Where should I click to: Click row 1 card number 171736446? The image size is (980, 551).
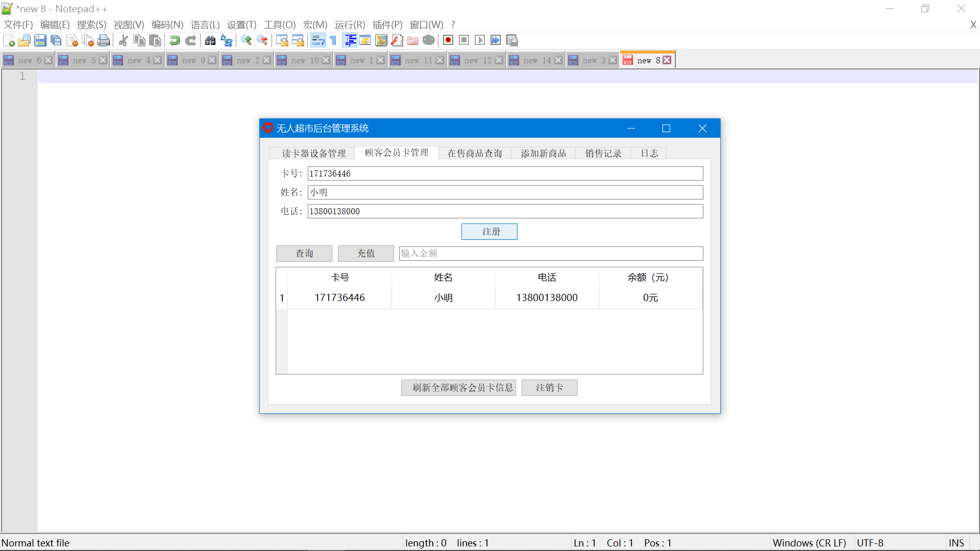(340, 297)
